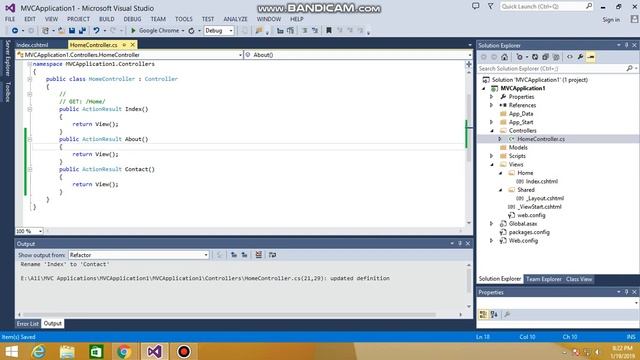640x360 pixels.
Task: Expand the Global.asax node
Action: (x=491, y=224)
